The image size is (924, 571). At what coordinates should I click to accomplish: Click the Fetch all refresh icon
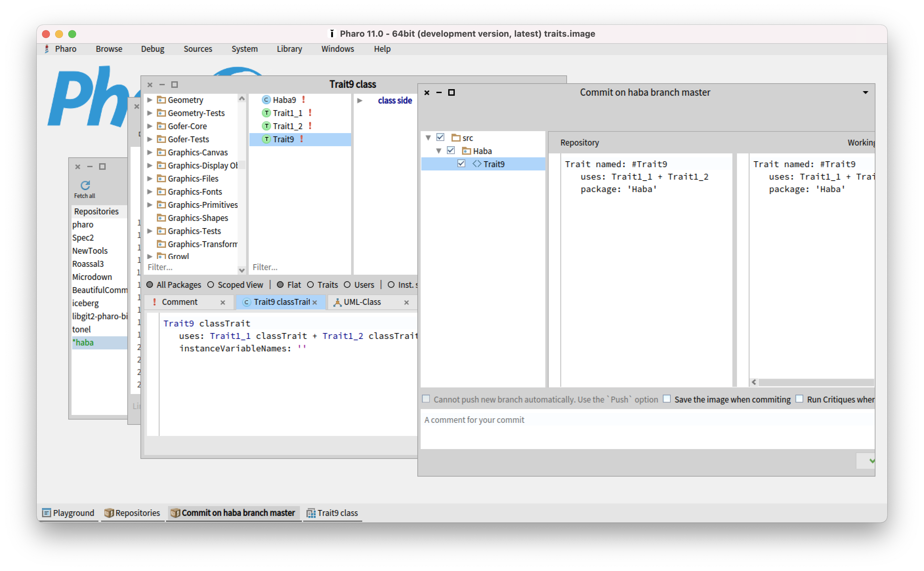click(85, 186)
